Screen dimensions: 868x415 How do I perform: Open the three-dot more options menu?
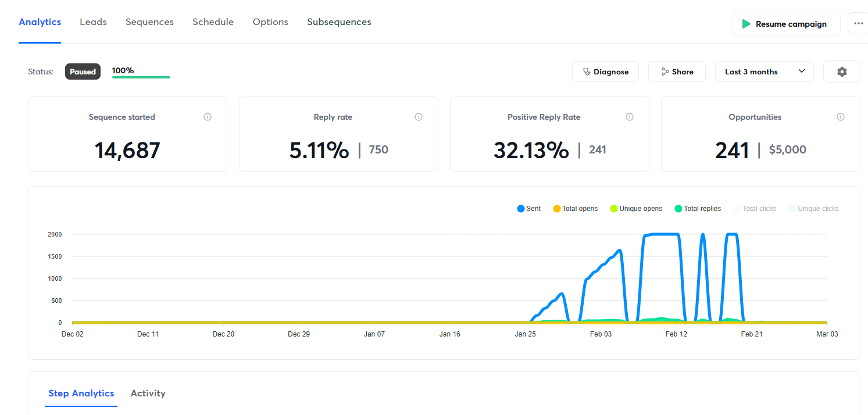858,24
